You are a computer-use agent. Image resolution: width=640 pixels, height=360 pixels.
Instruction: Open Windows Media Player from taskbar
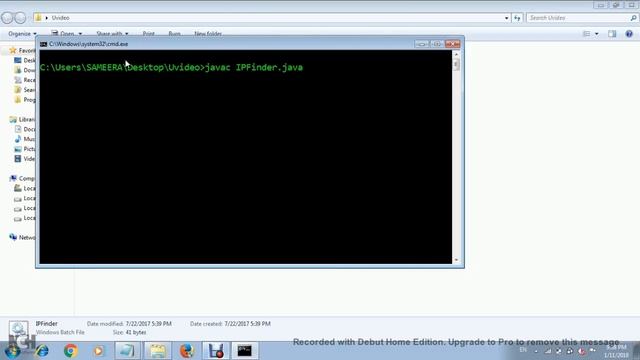point(98,351)
